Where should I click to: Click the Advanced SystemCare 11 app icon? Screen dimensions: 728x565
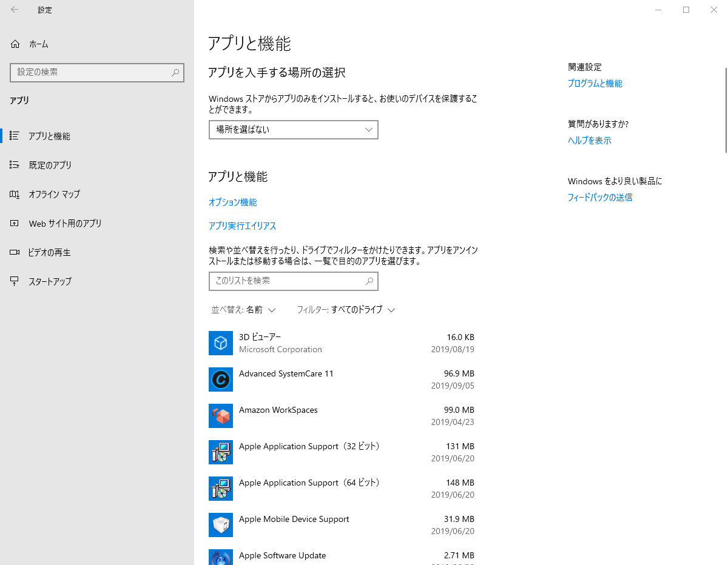coord(221,379)
